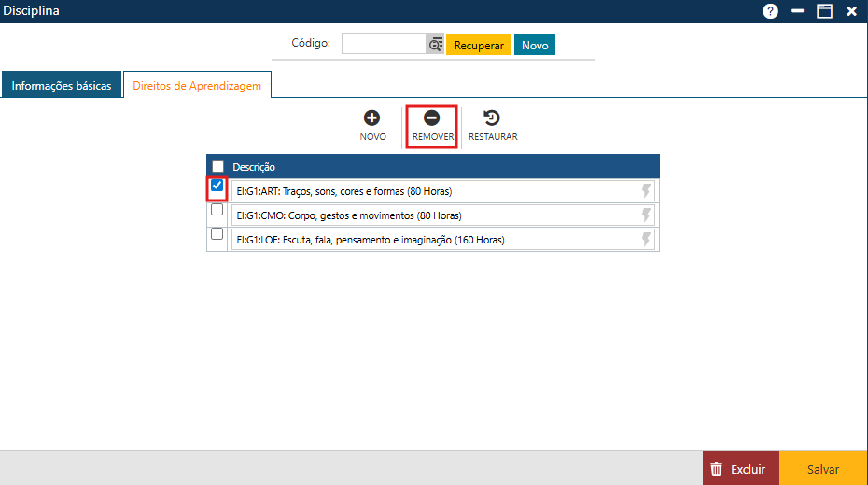Switch to Informações básicas tab

tap(62, 85)
